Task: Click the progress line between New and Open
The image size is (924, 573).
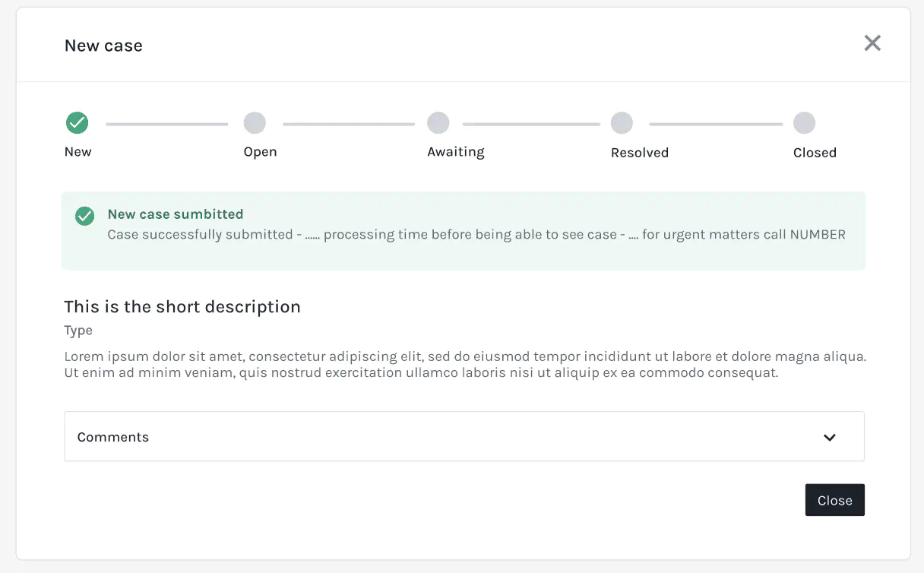Action: [166, 124]
